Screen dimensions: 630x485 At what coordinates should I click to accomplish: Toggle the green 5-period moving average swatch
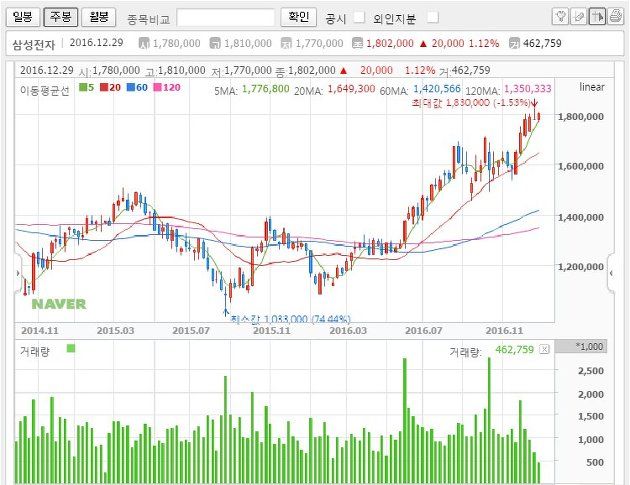coord(83,87)
